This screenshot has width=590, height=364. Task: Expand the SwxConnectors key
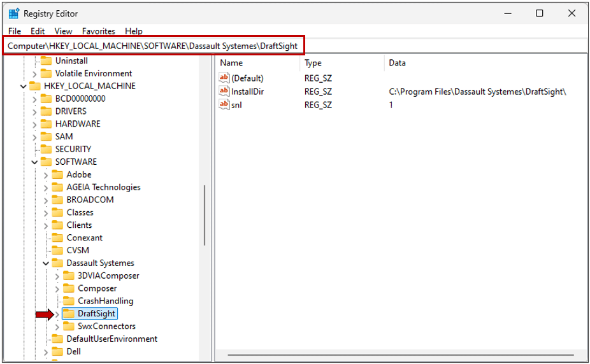coord(57,327)
